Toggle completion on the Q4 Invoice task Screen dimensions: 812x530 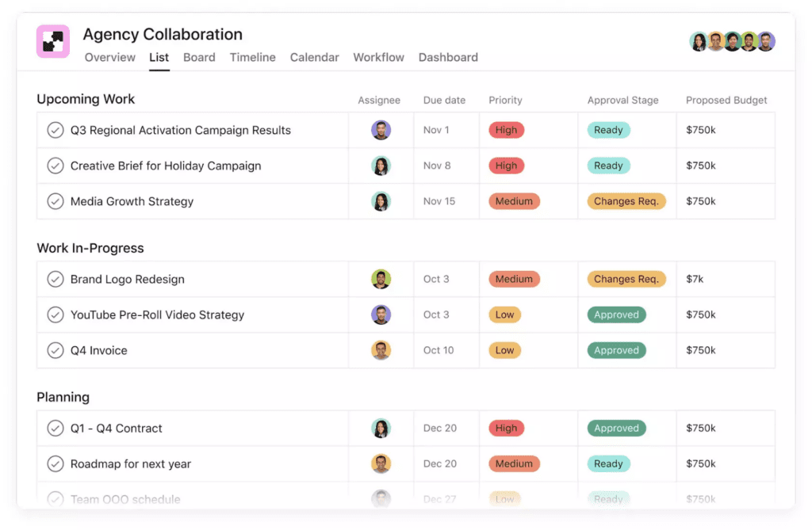[56, 350]
